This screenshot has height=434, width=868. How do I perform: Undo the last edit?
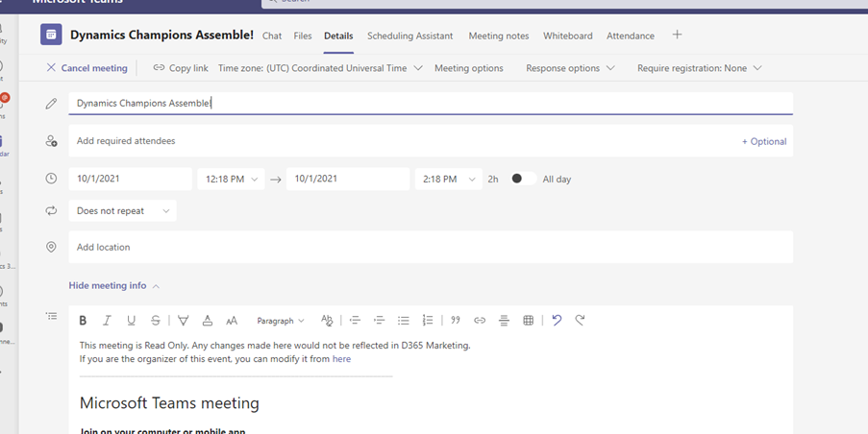point(557,320)
